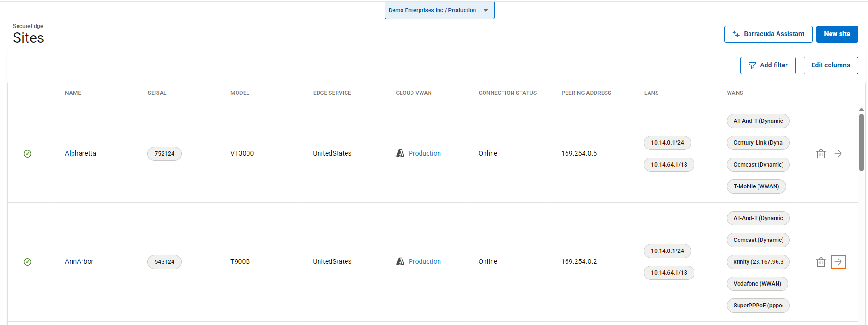Screen dimensions: 868x325
Task: Click the New site button
Action: tap(837, 34)
